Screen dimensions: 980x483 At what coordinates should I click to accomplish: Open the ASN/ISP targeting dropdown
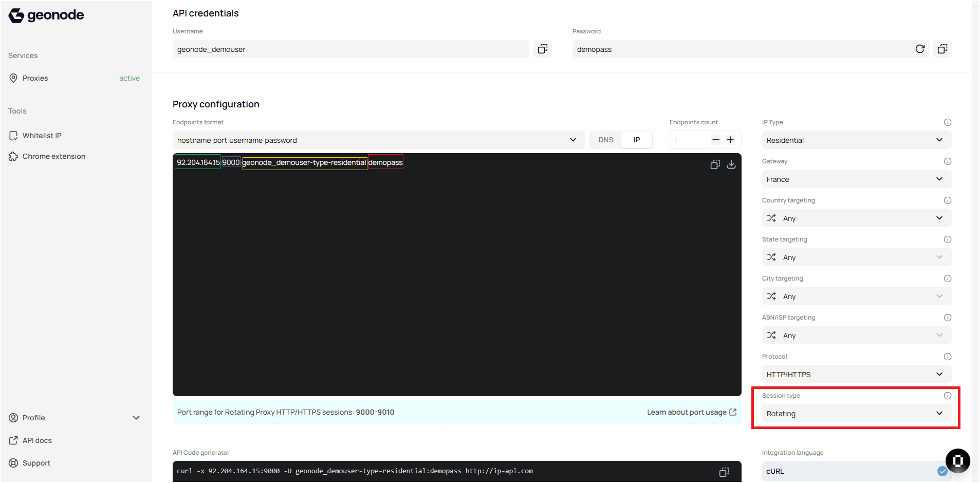(x=857, y=335)
